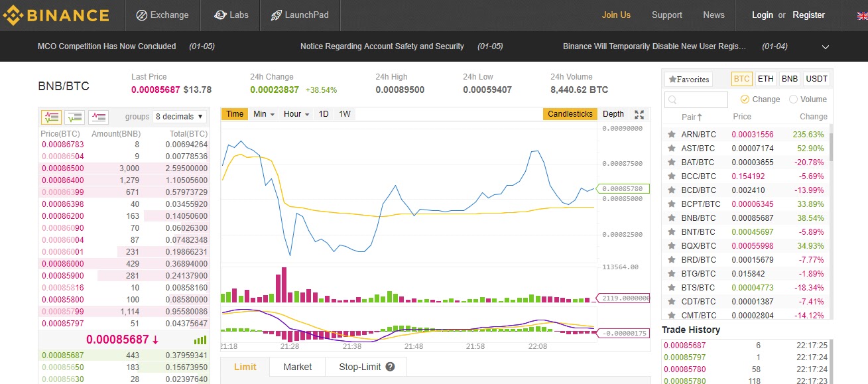
Task: Sort by the Price column header in market list
Action: coord(742,117)
